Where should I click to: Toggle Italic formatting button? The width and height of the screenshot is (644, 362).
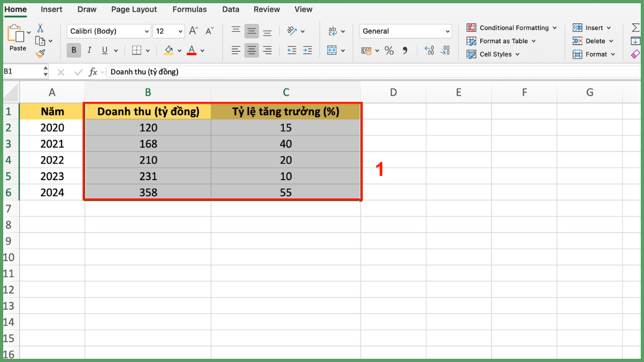pyautogui.click(x=89, y=50)
